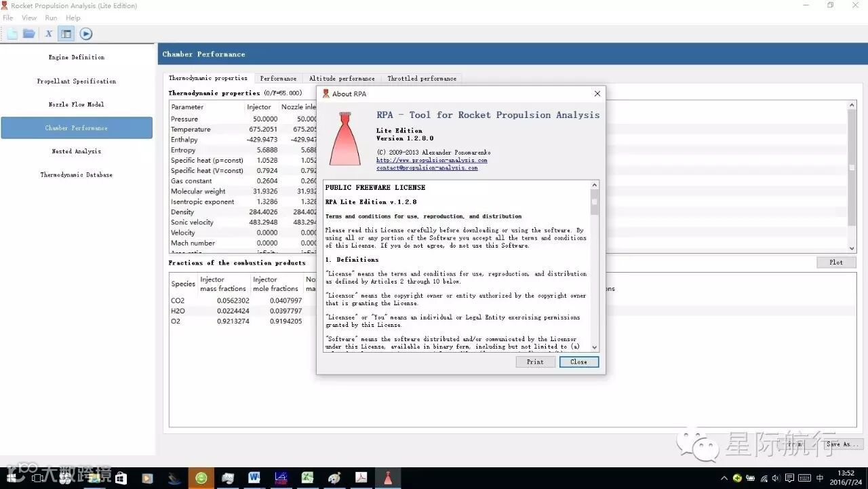Click the italic X toolbar icon
The height and width of the screenshot is (489, 868).
49,34
